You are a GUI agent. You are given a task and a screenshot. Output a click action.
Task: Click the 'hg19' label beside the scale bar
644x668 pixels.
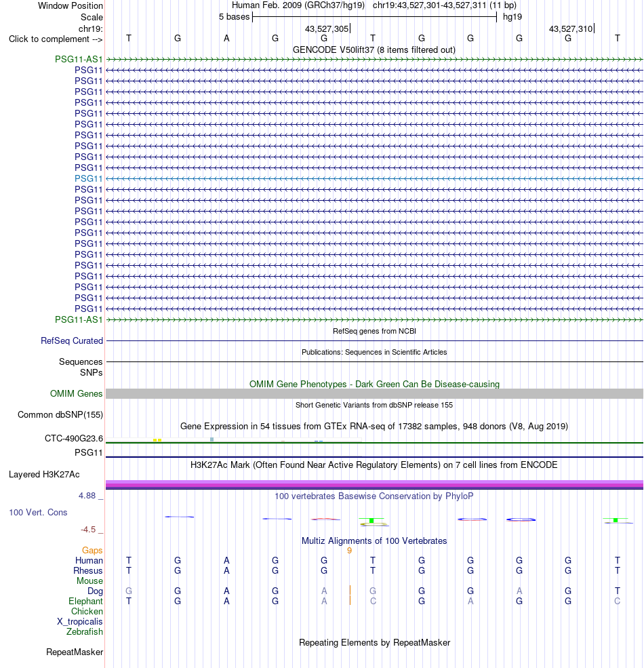(x=512, y=17)
